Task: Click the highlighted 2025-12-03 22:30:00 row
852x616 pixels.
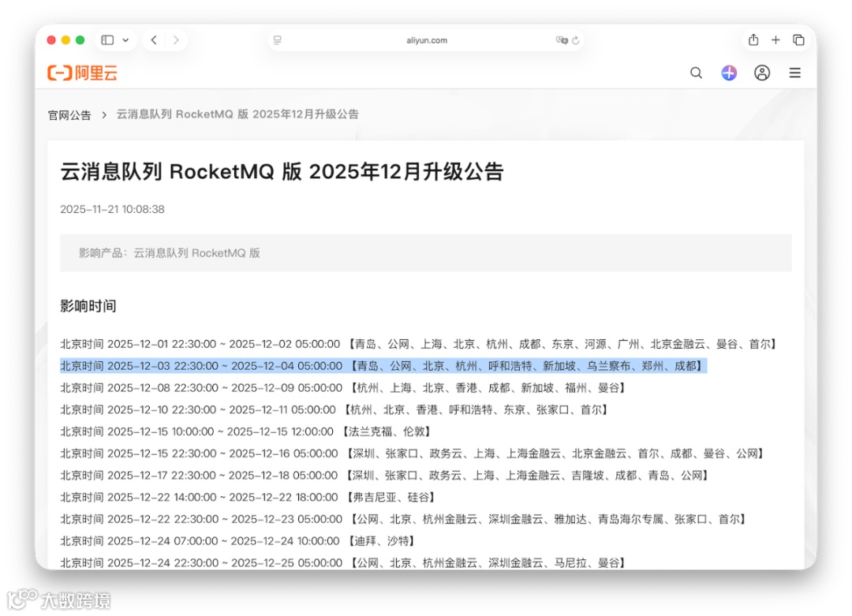Action: point(383,366)
